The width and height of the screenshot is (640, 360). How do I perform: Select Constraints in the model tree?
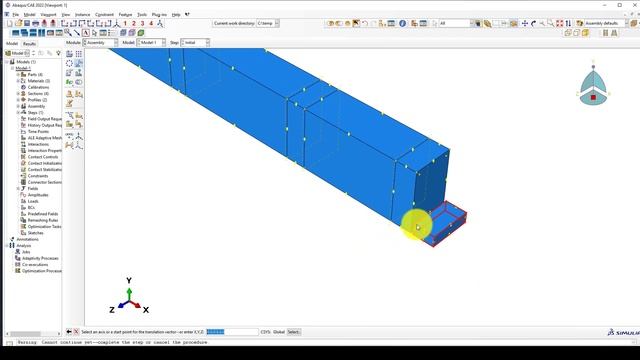pos(38,176)
